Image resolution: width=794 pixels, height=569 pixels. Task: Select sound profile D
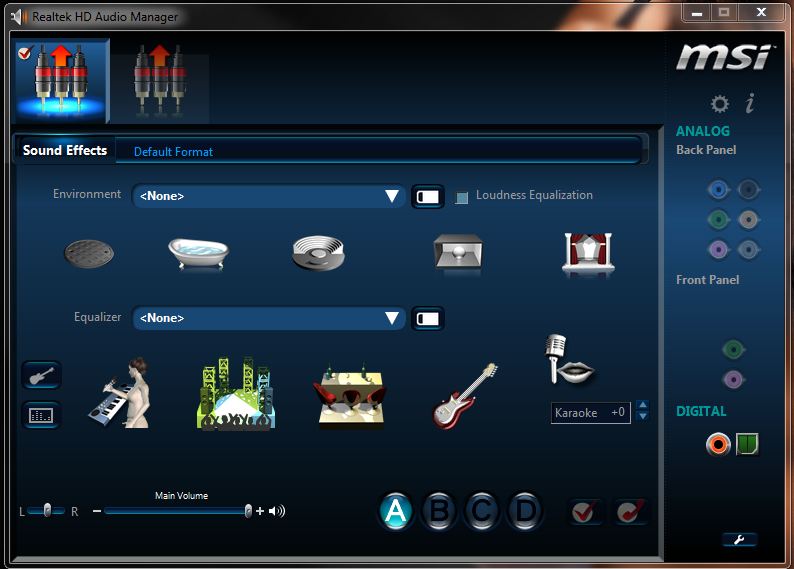[x=525, y=511]
